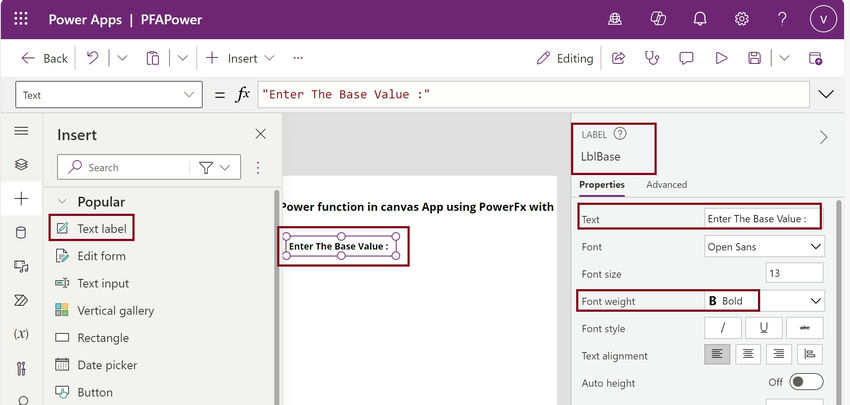The image size is (850, 405).
Task: Open the Data cylinder icon
Action: click(21, 233)
